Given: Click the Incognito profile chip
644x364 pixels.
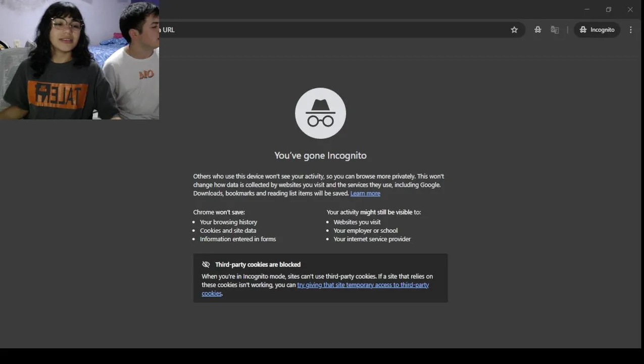Looking at the screenshot, I should point(597,30).
